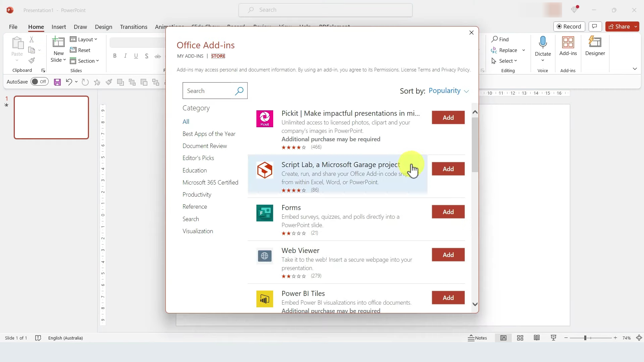This screenshot has height=362, width=644.
Task: Click the Save icon in quick access toolbar
Action: [57, 82]
